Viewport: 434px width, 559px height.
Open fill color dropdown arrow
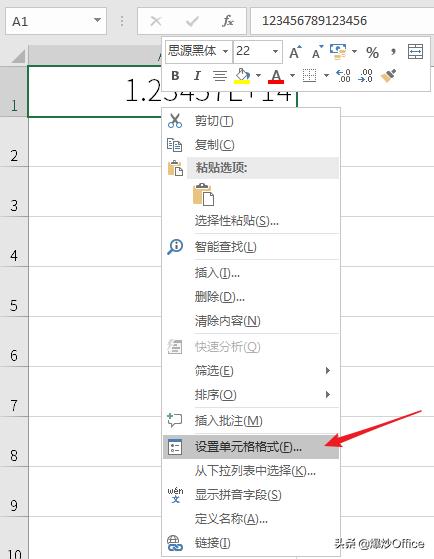pyautogui.click(x=258, y=76)
